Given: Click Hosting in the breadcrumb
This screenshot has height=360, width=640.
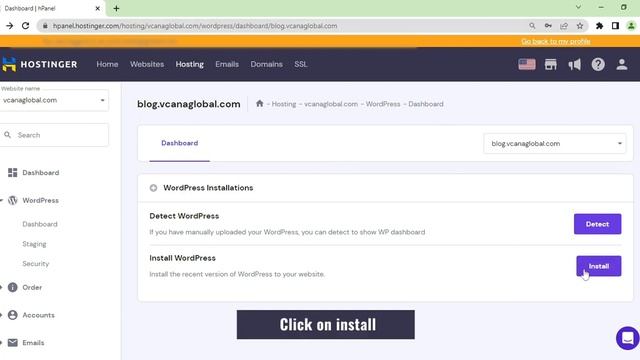Looking at the screenshot, I should pos(284,104).
